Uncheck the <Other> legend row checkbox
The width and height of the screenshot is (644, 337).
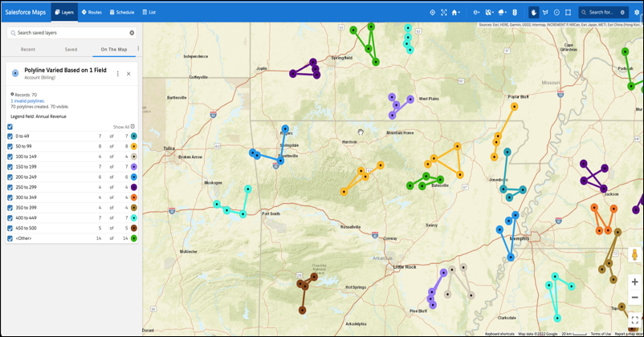click(x=10, y=238)
